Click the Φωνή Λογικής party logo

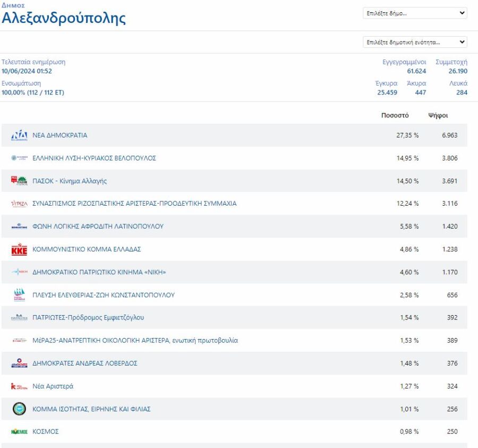(x=19, y=226)
